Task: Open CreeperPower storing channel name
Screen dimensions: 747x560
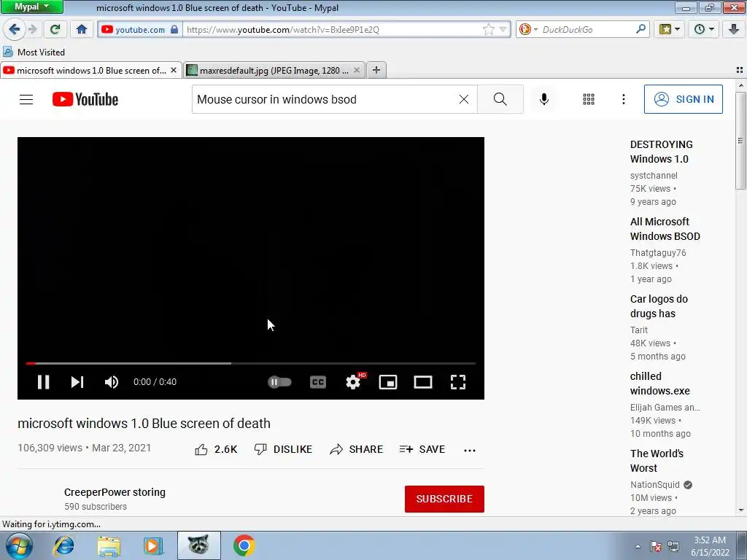Action: [115, 492]
